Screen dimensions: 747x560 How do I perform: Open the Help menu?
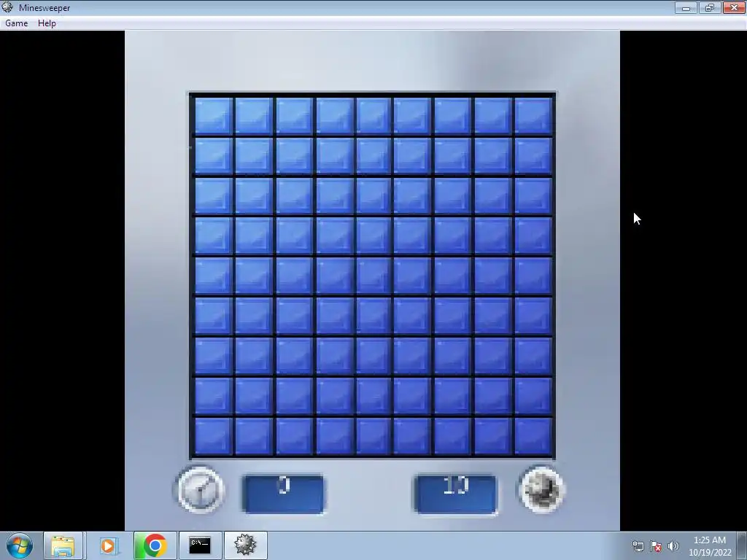tap(47, 23)
